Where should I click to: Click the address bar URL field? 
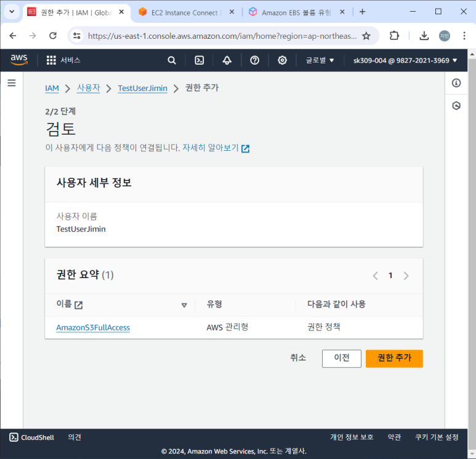222,36
